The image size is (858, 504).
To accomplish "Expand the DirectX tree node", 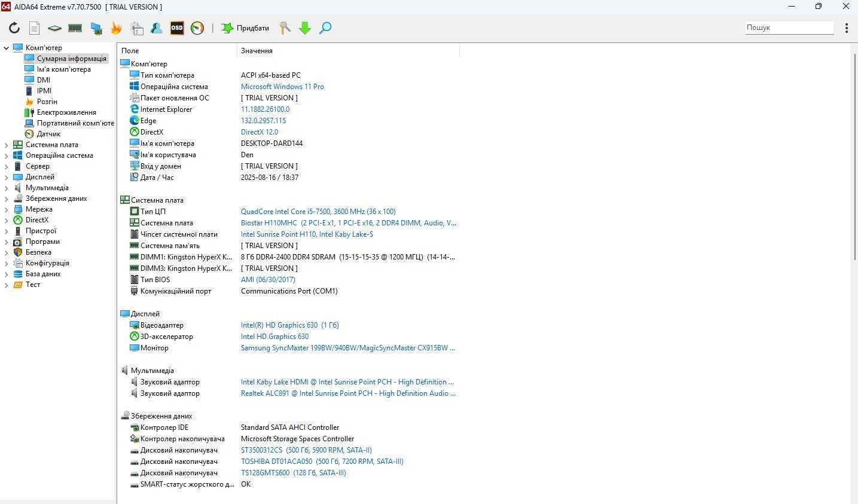I will [x=6, y=220].
